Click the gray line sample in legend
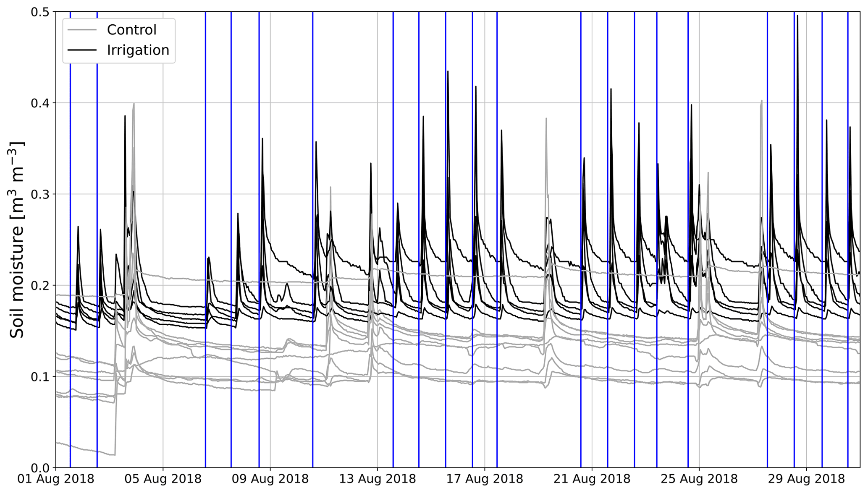The image size is (868, 493). click(x=82, y=30)
